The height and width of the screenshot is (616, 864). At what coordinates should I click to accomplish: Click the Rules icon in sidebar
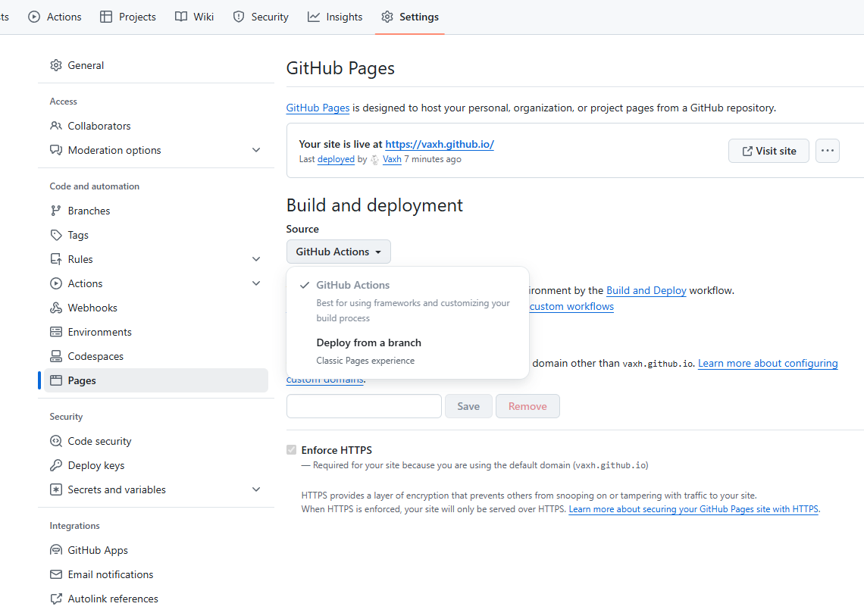point(55,259)
